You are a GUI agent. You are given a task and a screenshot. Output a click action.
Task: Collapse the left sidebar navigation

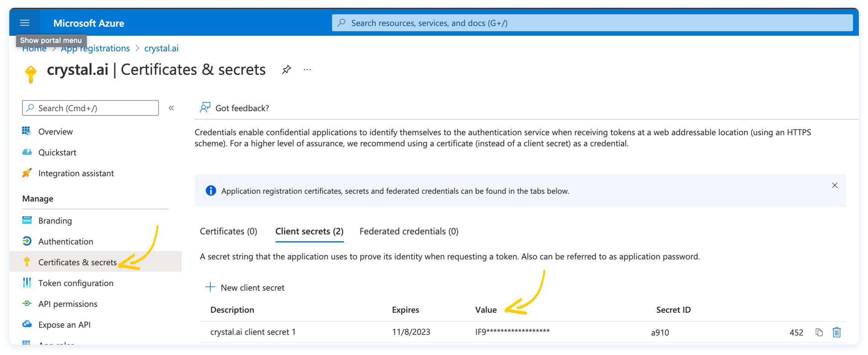tap(171, 108)
